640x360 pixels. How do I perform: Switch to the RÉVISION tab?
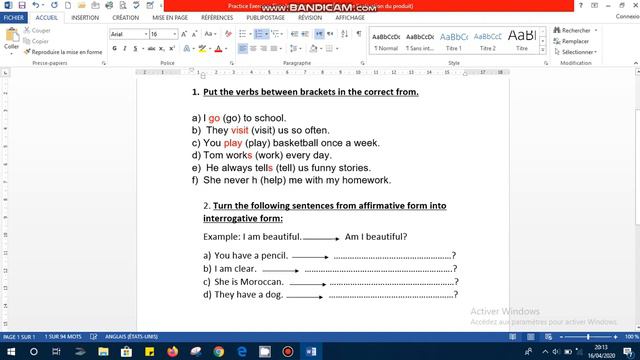coord(310,18)
